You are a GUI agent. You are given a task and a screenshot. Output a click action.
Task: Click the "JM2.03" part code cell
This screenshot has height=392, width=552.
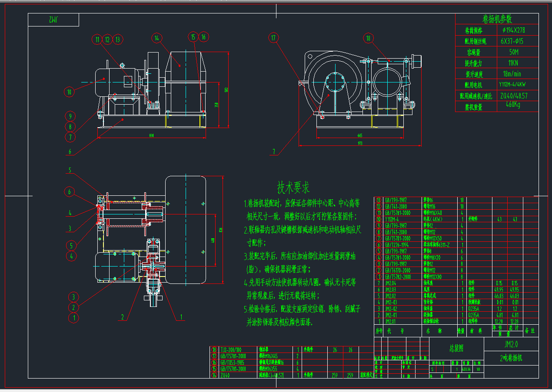391,290
